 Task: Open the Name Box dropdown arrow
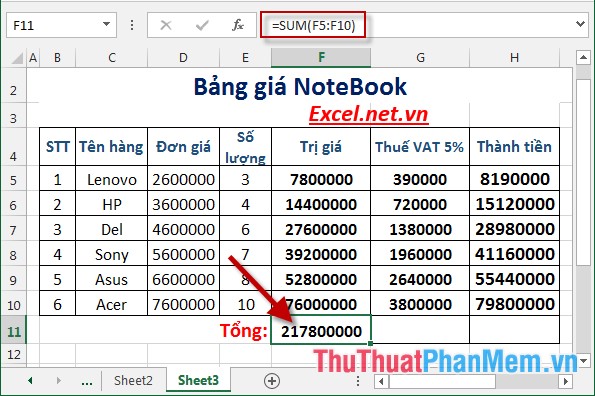coord(107,25)
